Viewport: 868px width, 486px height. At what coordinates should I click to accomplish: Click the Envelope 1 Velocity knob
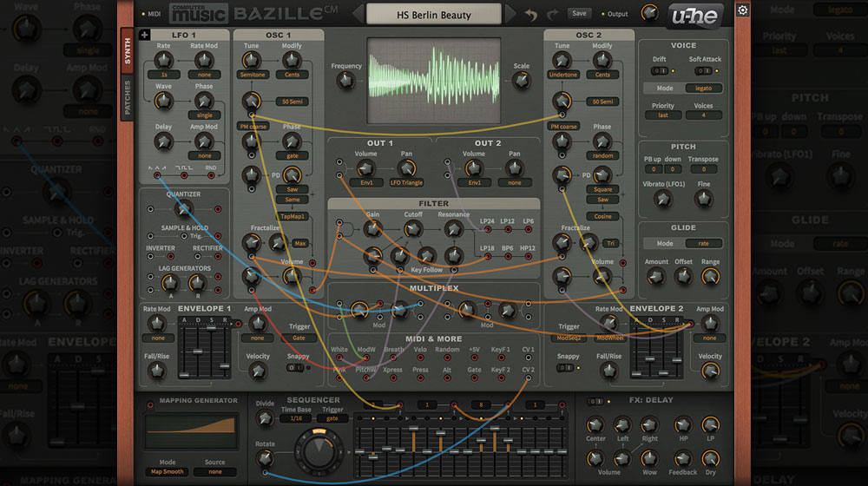(258, 371)
